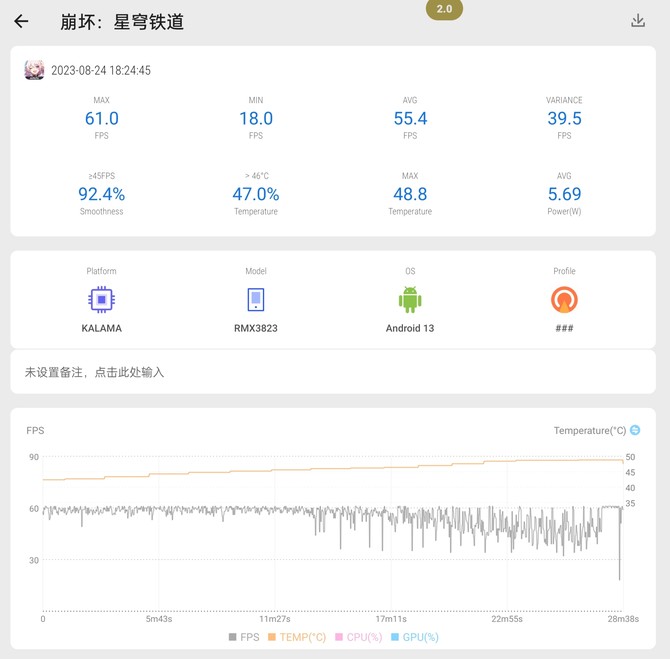Viewport: 670px width, 659px height.
Task: Tap the FPS axis title on the chart
Action: (x=35, y=430)
